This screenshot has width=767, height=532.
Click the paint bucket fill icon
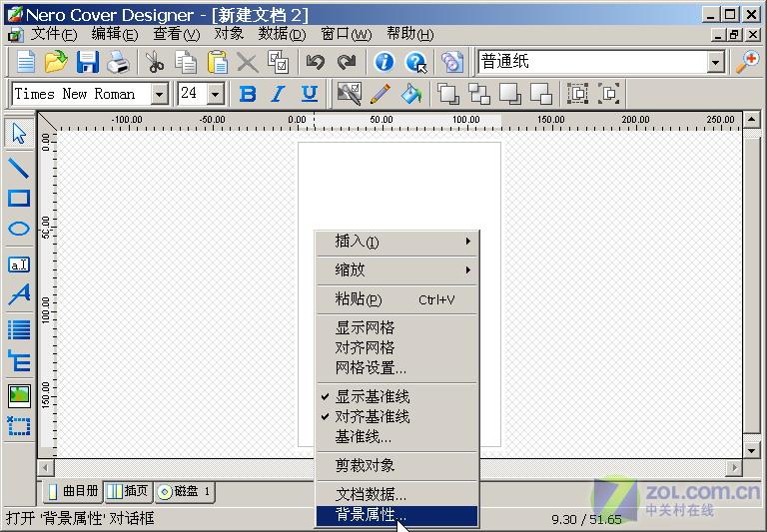tap(411, 94)
